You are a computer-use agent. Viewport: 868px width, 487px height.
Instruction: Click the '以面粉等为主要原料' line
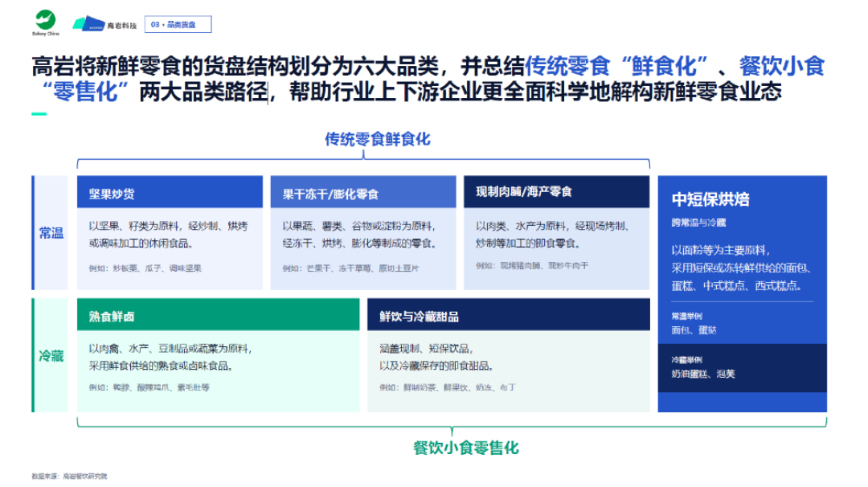click(x=720, y=250)
